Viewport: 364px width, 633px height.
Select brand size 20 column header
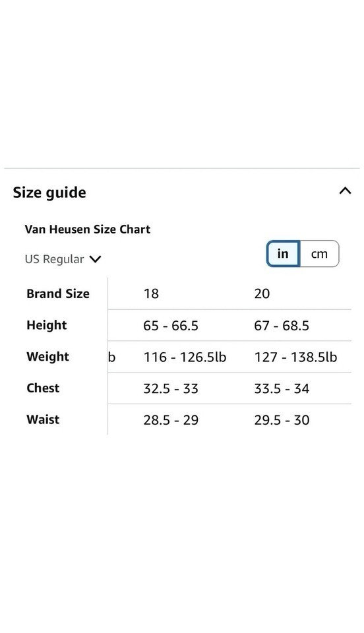click(262, 293)
